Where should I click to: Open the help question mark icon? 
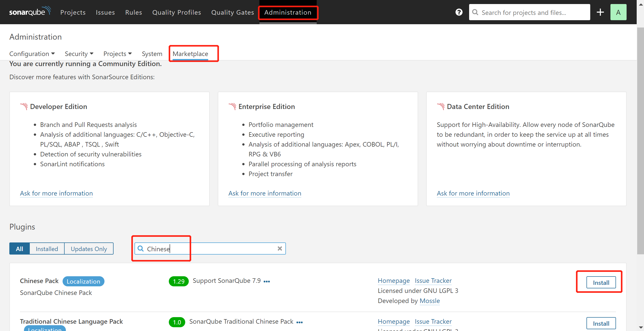click(x=459, y=12)
